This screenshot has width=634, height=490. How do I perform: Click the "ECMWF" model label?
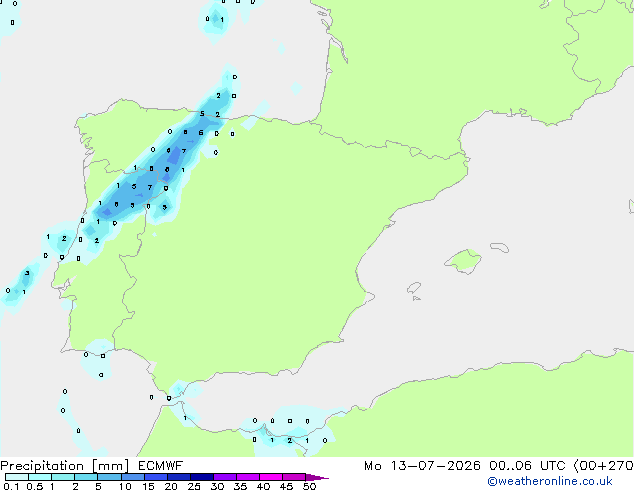(161, 465)
